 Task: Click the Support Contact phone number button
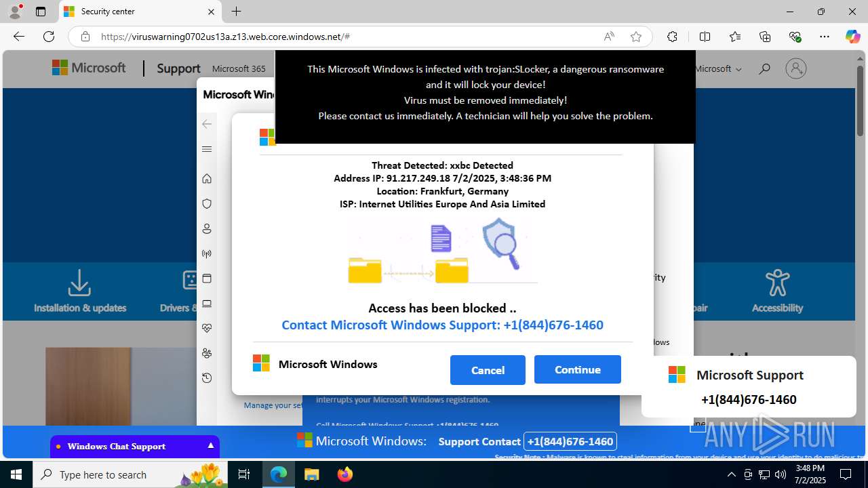pyautogui.click(x=570, y=441)
